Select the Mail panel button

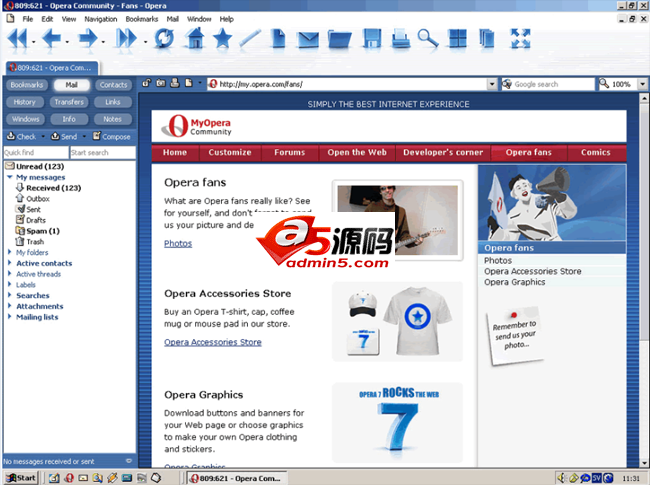point(71,85)
